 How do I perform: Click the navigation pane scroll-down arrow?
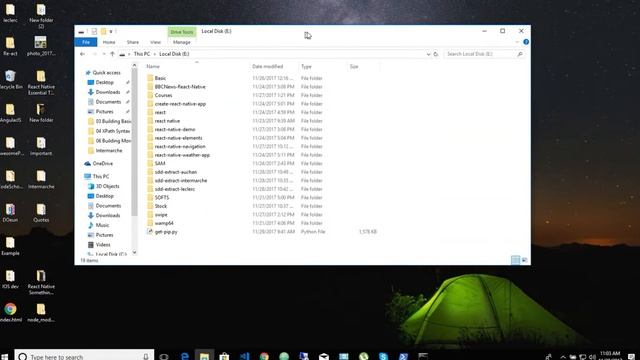pos(134,253)
